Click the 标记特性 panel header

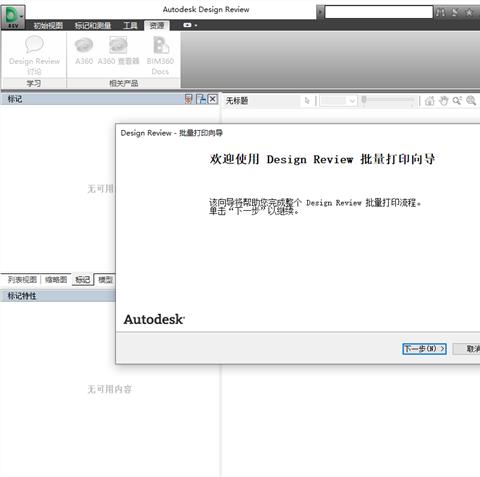(x=58, y=296)
